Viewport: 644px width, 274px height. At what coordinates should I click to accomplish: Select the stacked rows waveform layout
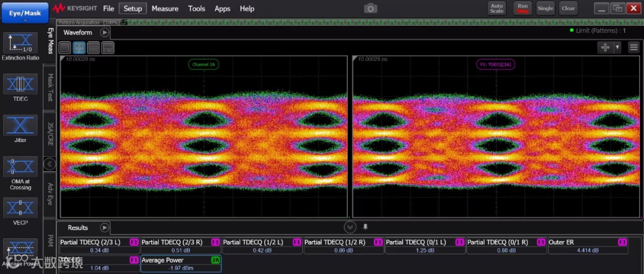(x=94, y=48)
